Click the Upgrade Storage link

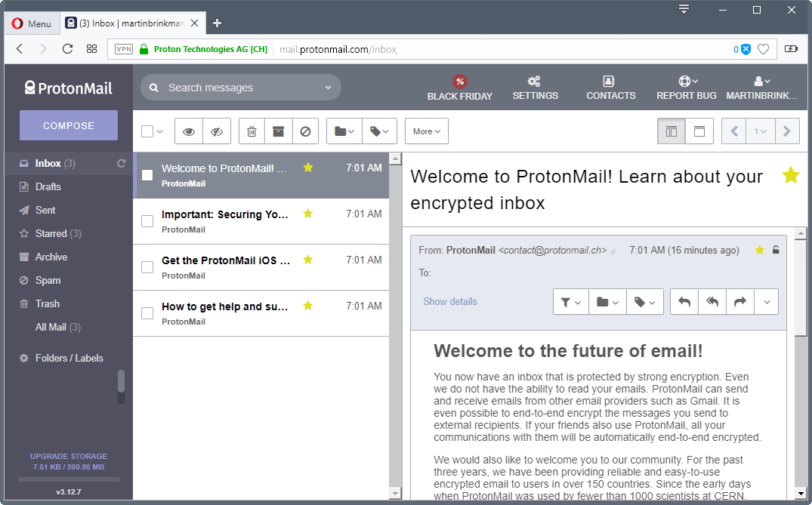click(68, 457)
